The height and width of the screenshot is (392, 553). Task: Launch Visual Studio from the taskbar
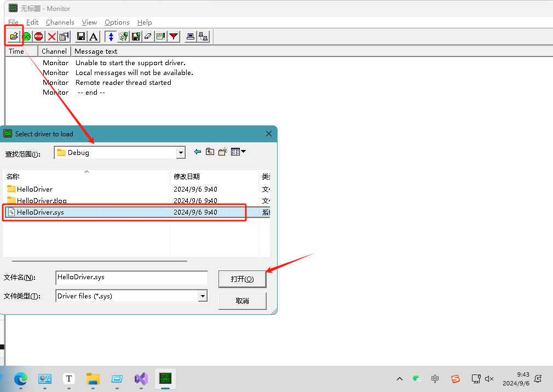(141, 379)
